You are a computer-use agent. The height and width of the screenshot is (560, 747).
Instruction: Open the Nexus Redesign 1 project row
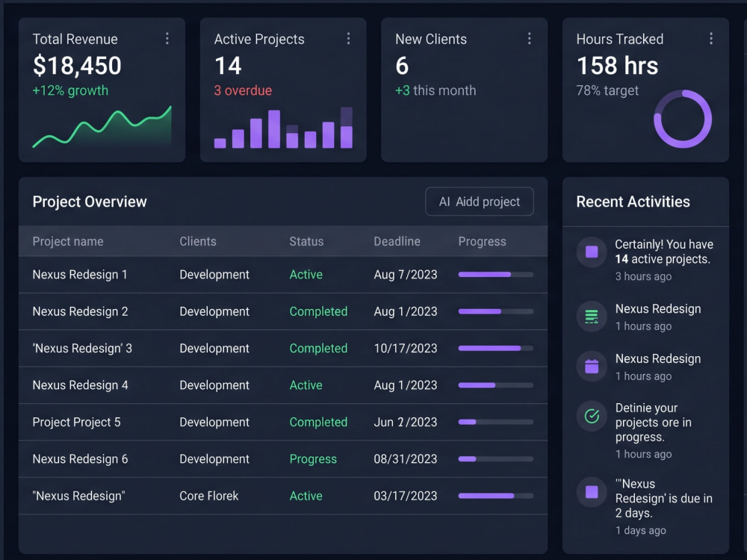click(x=283, y=275)
